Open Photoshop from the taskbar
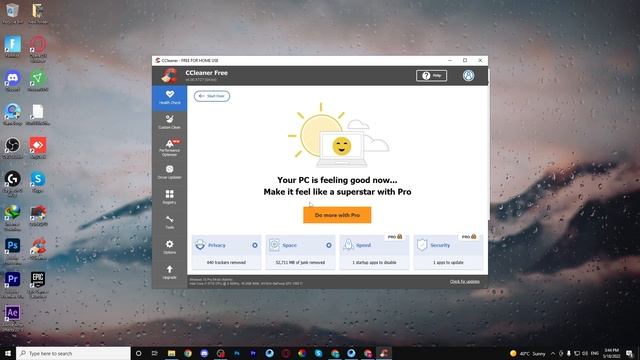The image size is (640, 360). (237, 353)
